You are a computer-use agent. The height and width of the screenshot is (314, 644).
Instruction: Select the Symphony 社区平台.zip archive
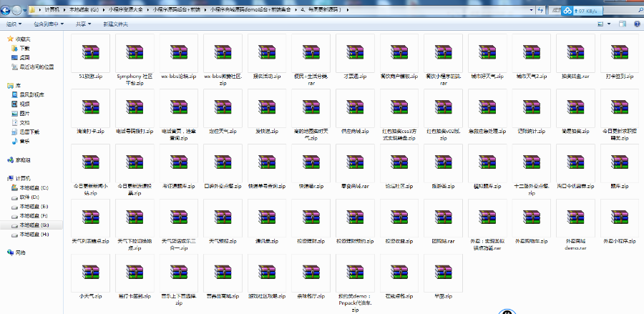tap(135, 60)
